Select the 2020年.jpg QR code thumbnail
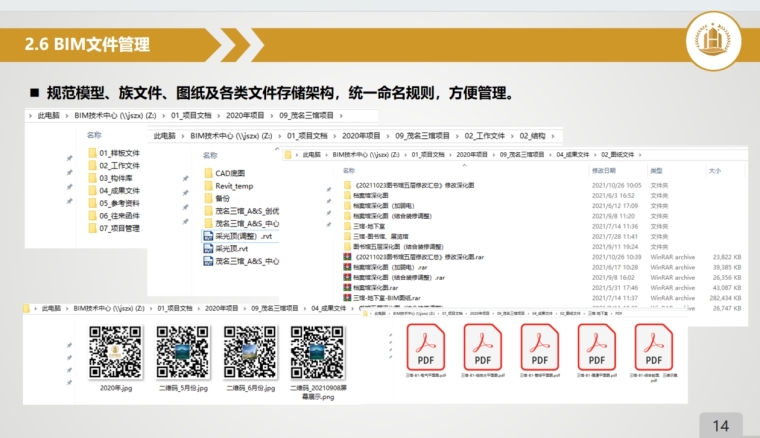This screenshot has height=438, width=760. (111, 350)
